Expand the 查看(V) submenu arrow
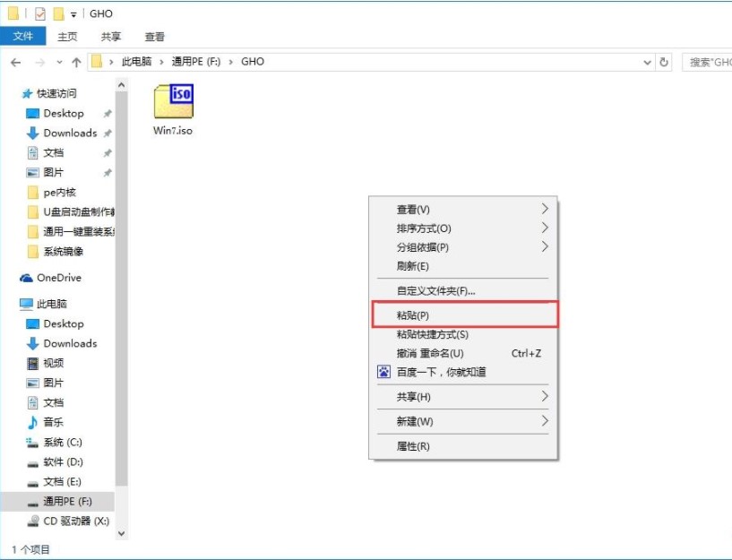Viewport: 732px width, 560px height. [x=545, y=209]
